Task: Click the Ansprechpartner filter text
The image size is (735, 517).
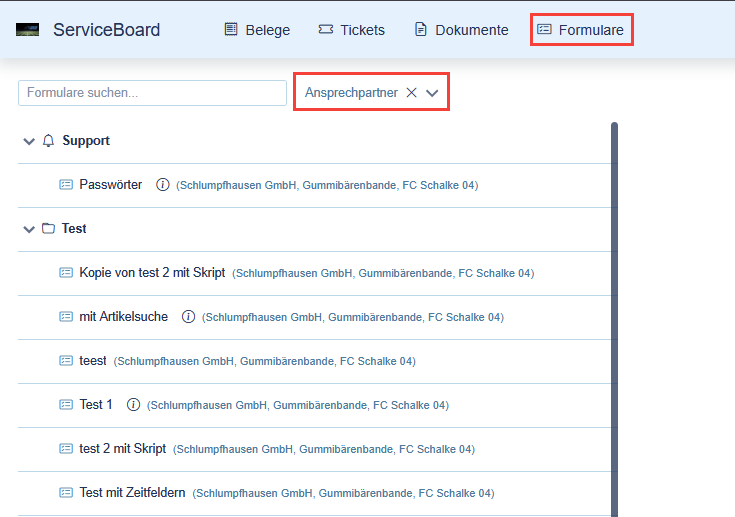Action: pos(351,93)
